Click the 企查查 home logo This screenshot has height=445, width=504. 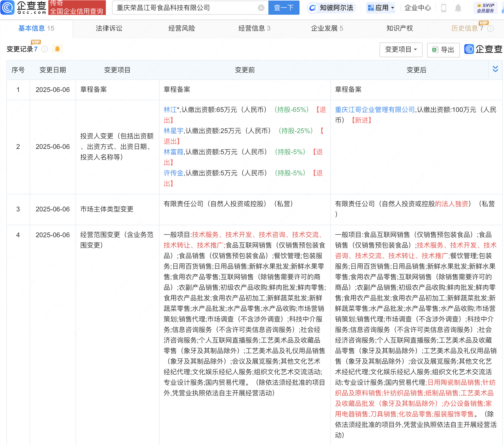pos(24,7)
